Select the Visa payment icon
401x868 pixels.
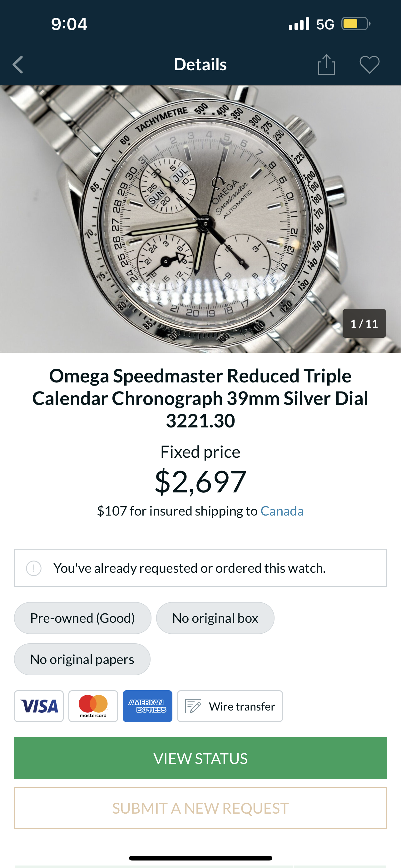click(x=39, y=706)
